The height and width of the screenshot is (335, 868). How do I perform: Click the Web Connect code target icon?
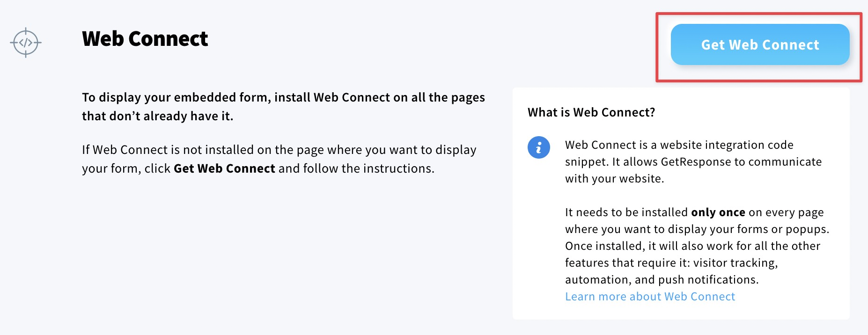(x=26, y=43)
